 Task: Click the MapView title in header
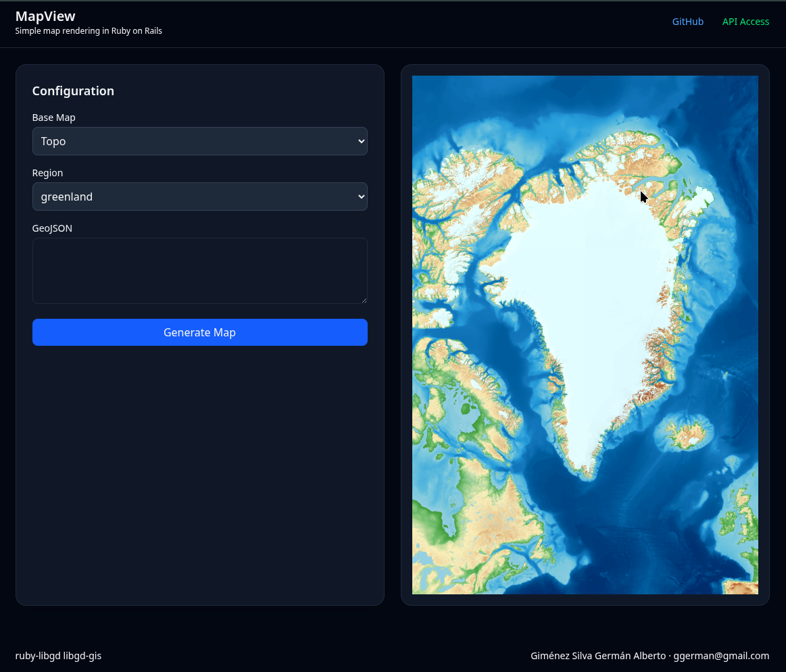[x=45, y=16]
